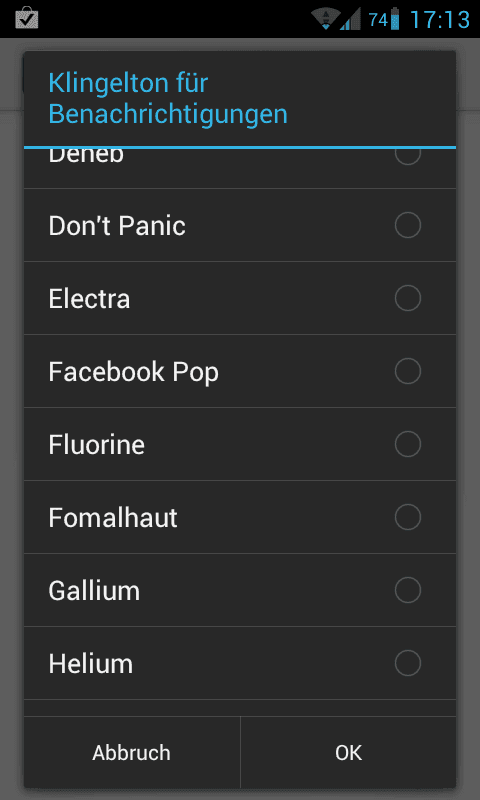Select the Deneb radio button
This screenshot has width=480, height=800.
point(408,156)
